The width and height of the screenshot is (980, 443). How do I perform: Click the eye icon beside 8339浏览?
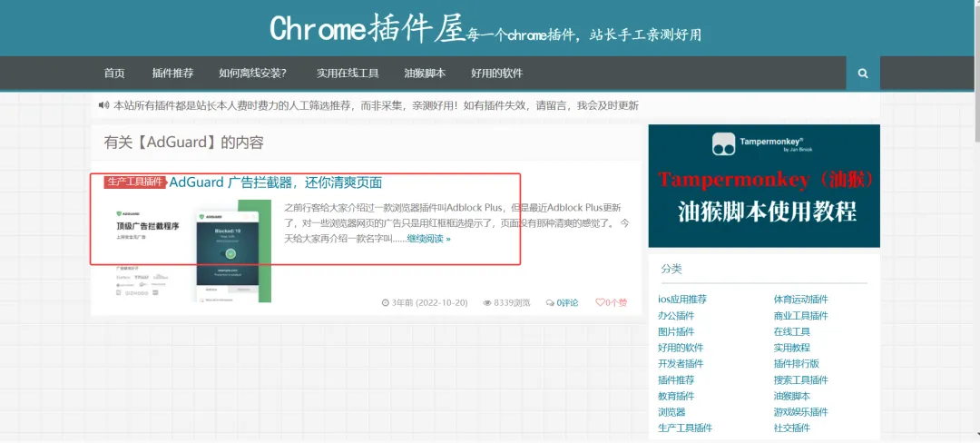[487, 302]
